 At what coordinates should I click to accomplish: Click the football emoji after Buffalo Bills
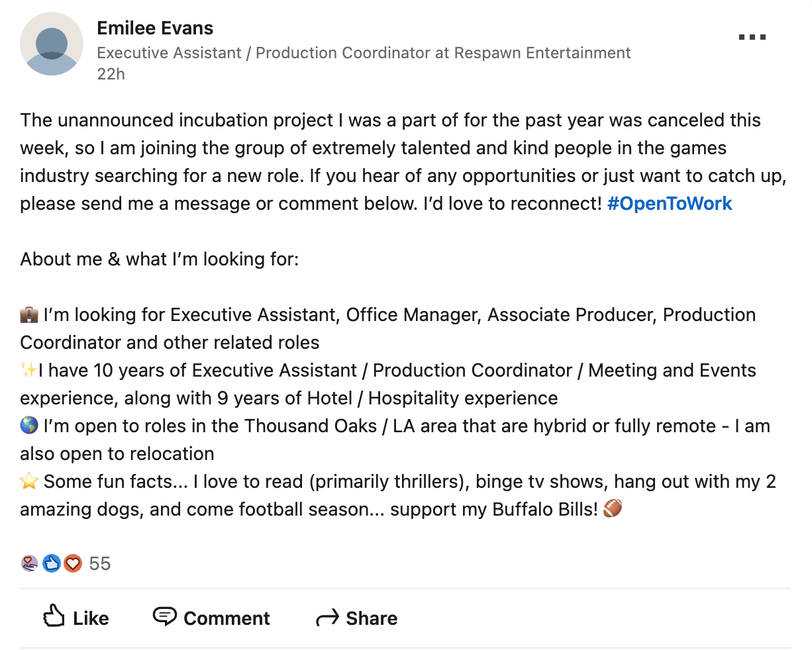[613, 508]
